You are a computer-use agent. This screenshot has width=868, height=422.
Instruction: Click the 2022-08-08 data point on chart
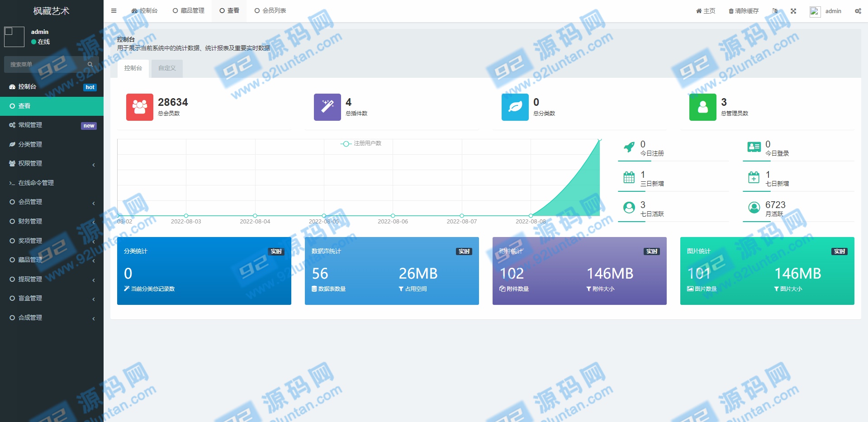point(531,216)
